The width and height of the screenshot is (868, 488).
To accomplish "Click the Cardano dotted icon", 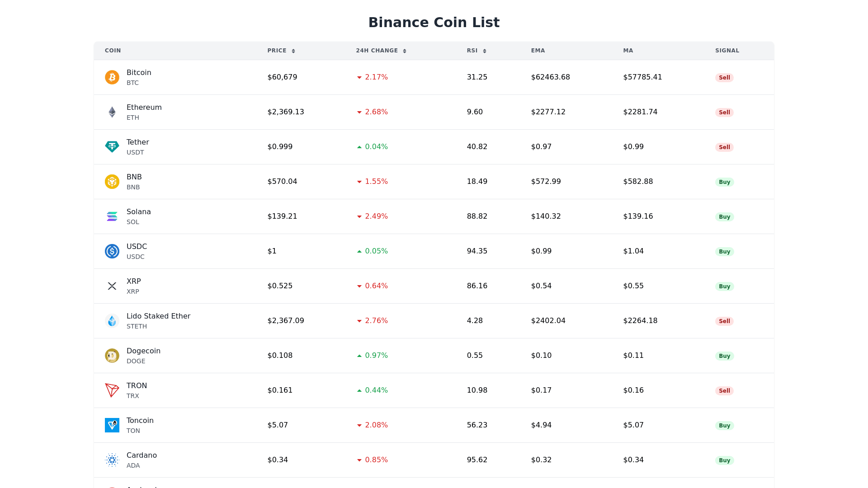I will (x=112, y=460).
